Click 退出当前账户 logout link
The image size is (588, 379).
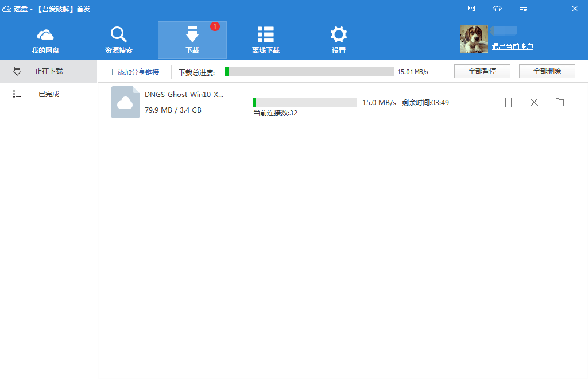(x=512, y=47)
